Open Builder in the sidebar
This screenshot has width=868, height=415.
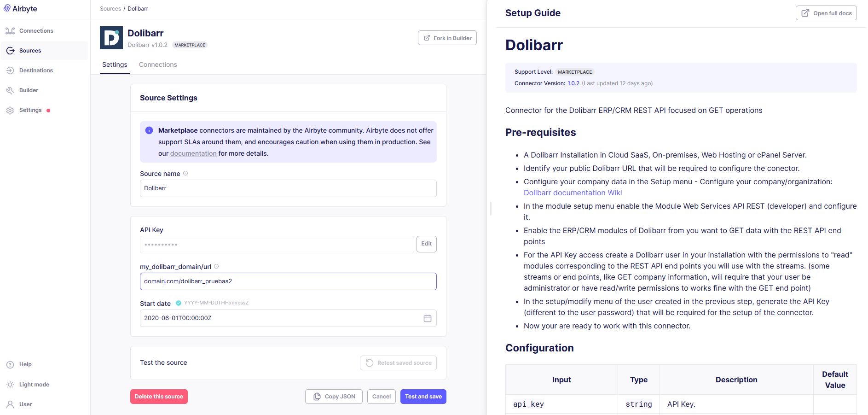click(x=44, y=90)
